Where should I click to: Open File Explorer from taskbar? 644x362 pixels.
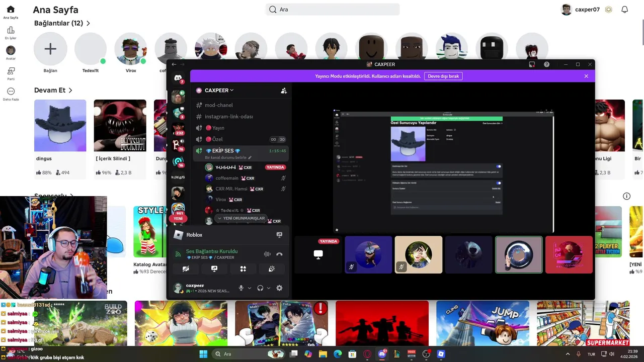point(323,354)
